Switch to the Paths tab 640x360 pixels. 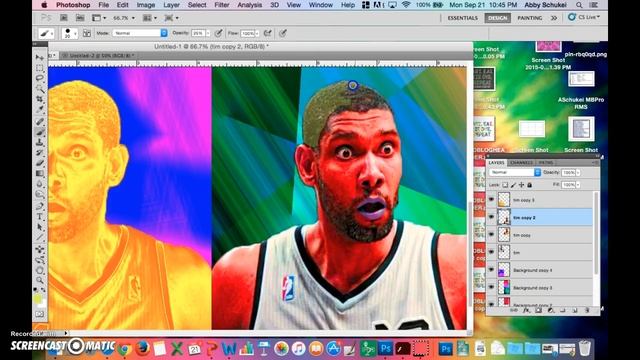click(546, 162)
